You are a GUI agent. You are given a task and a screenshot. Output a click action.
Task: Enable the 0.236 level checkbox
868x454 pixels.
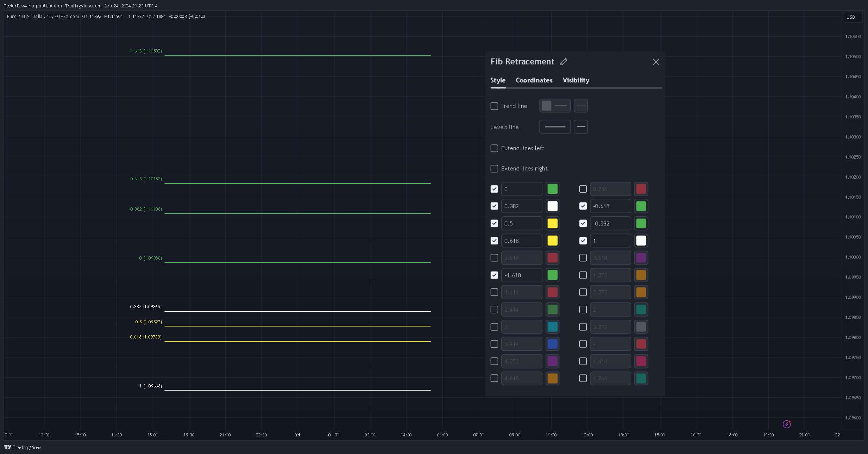(583, 189)
